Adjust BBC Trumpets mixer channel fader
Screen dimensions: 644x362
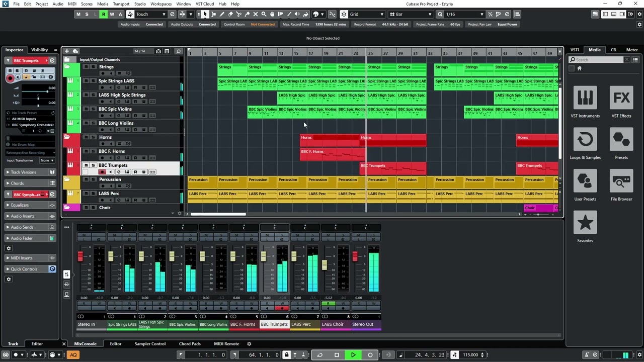coord(263,256)
